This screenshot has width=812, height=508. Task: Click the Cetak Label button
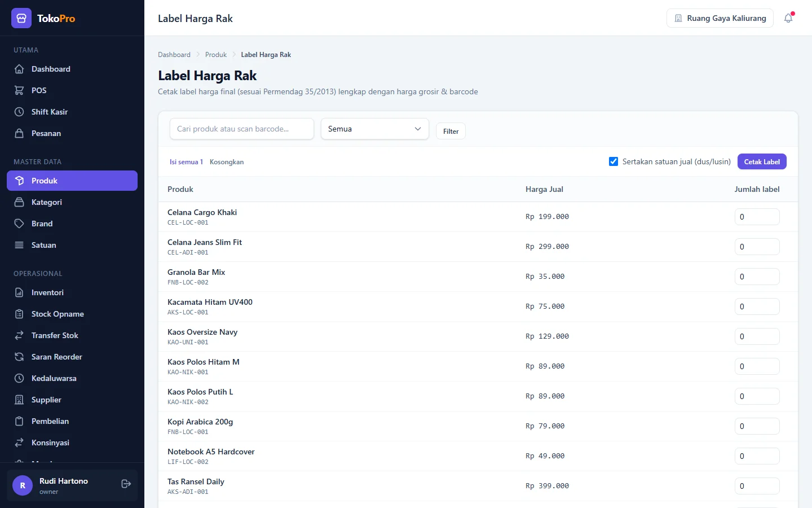(762, 161)
